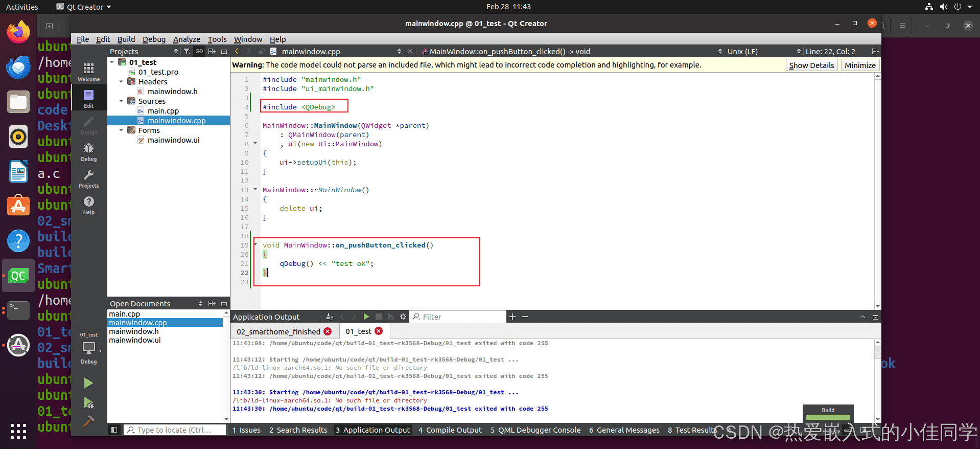Open Application Output settings gear
Viewport: 980px width, 449px height.
pyautogui.click(x=403, y=317)
